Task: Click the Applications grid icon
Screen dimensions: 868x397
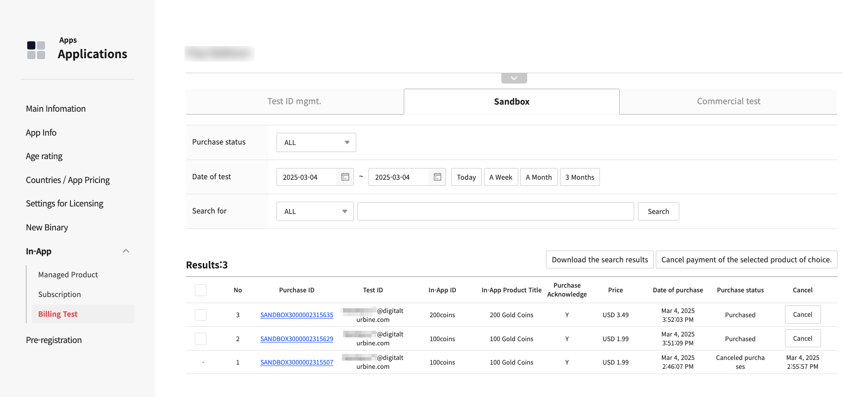Action: tap(36, 50)
